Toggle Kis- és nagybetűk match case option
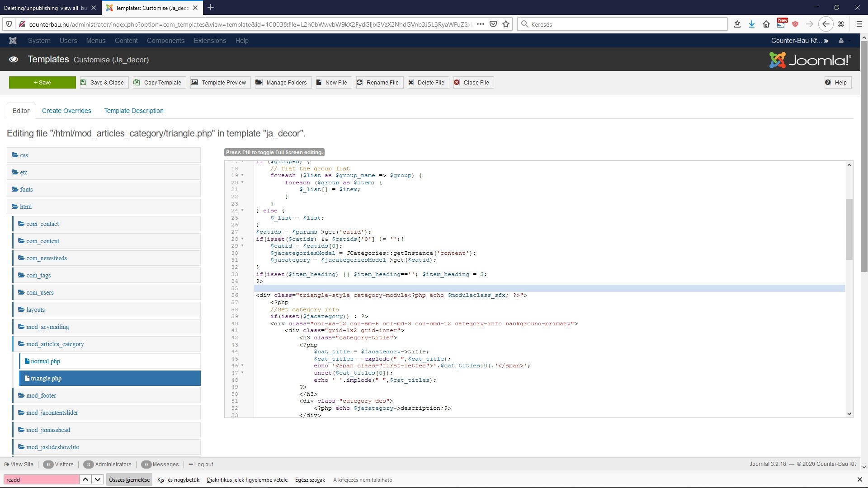Image resolution: width=868 pixels, height=488 pixels. click(x=178, y=480)
